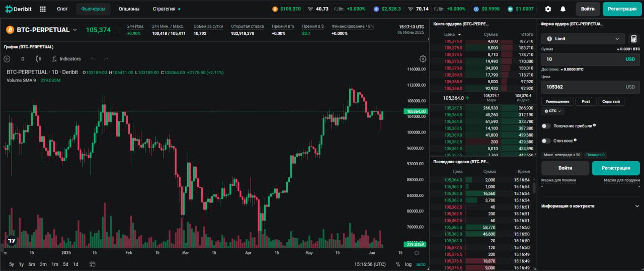Open the 'Стратегия' tab
Viewport: 644px width, 271px height.
pyautogui.click(x=167, y=9)
